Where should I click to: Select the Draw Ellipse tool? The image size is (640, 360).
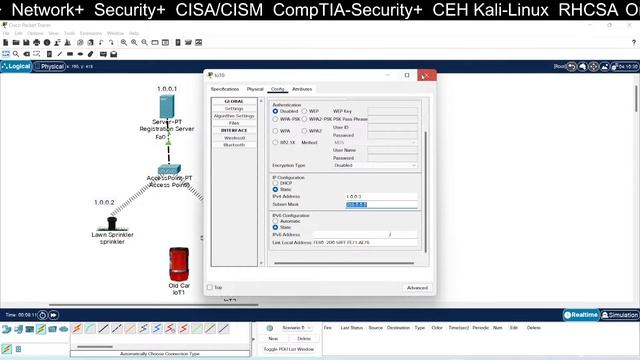pyautogui.click(x=80, y=54)
